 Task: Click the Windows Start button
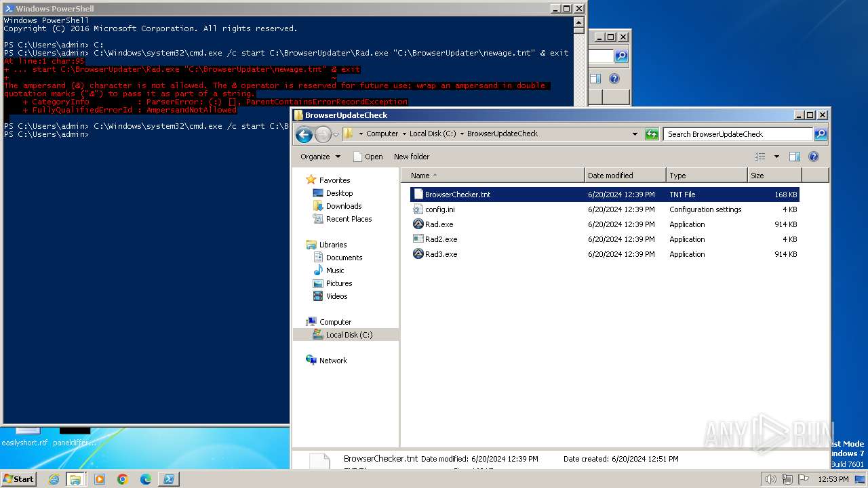tap(19, 479)
